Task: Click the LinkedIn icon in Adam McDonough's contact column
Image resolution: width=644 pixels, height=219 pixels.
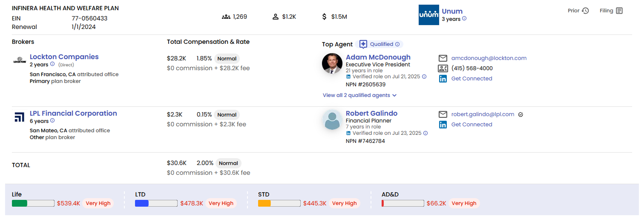Action: 443,79
